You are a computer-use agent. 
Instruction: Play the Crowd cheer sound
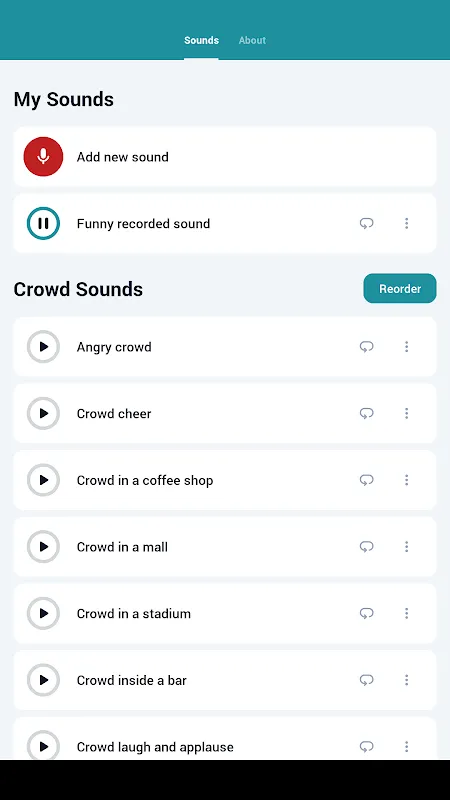43,413
